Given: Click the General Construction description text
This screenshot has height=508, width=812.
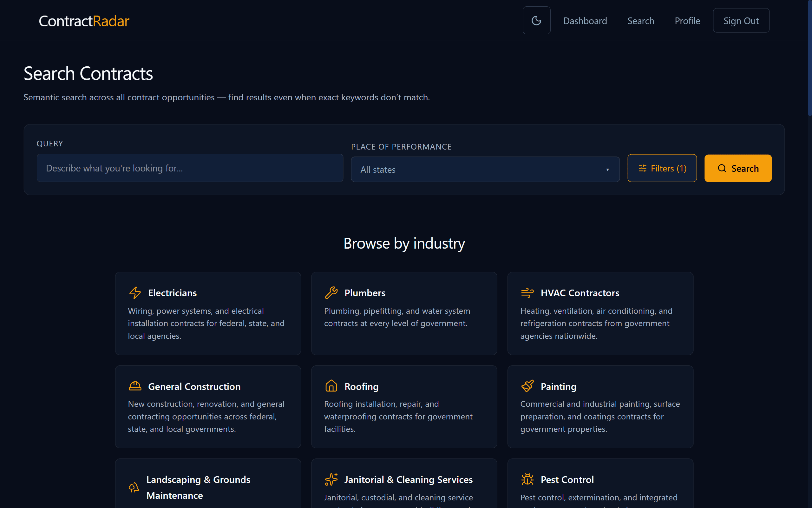Looking at the screenshot, I should [x=206, y=416].
